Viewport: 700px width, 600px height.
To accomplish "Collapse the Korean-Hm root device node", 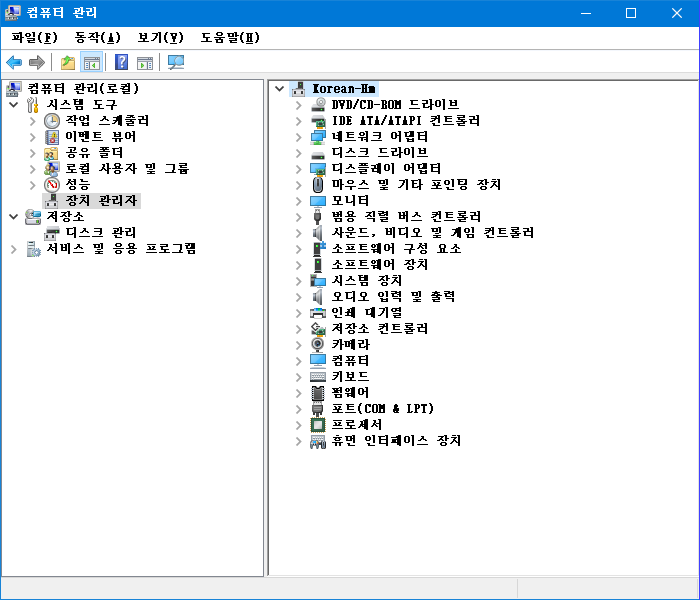I will [279, 89].
